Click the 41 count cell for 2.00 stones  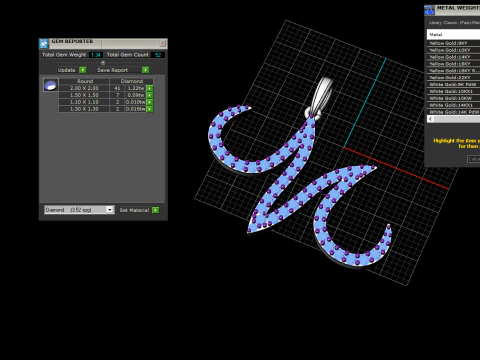click(117, 88)
